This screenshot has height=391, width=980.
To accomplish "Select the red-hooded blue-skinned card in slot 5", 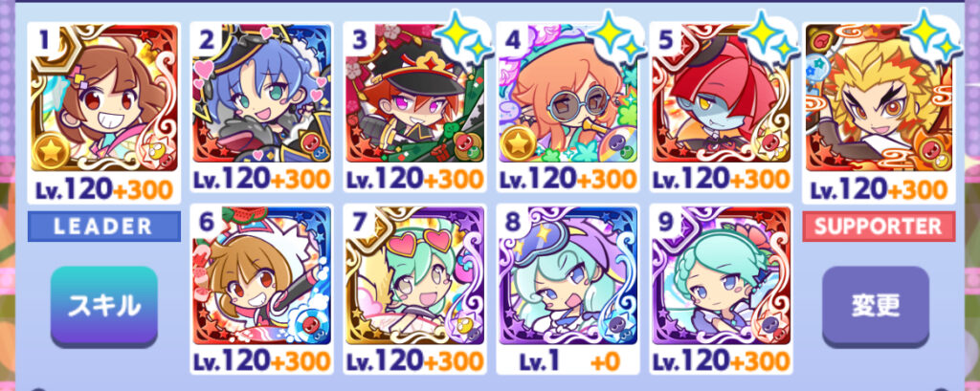I will pos(721,94).
